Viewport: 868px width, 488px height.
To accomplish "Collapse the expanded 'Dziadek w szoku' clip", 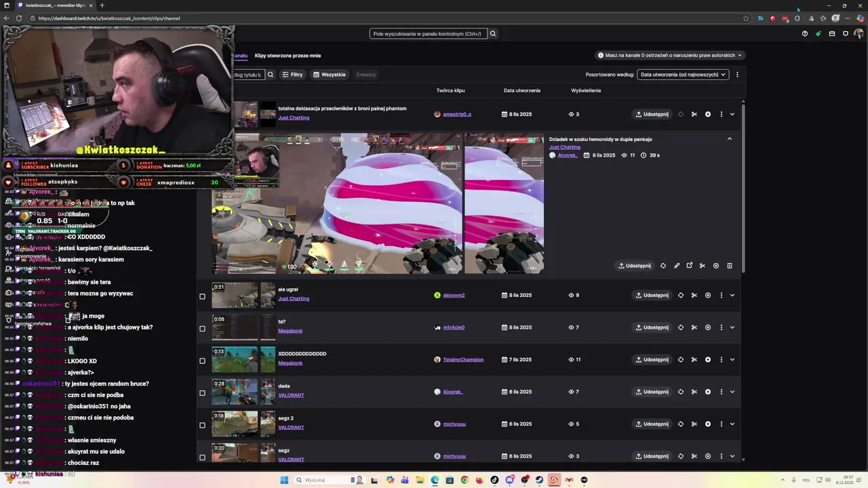I will (x=730, y=139).
